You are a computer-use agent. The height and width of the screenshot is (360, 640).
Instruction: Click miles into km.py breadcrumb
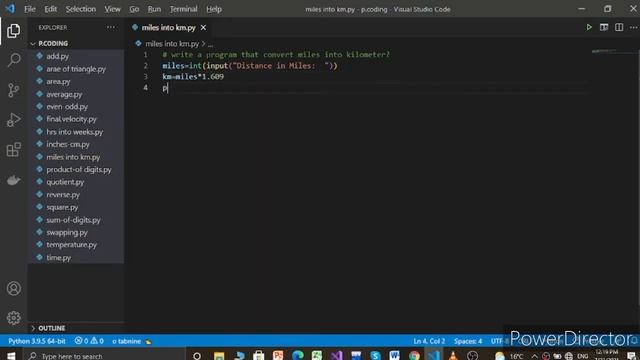pos(172,44)
